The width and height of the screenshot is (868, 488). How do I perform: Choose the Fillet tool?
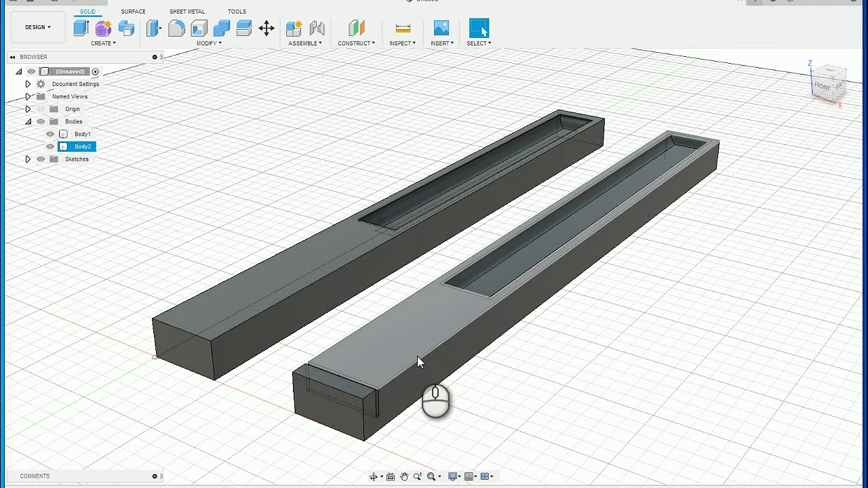[x=176, y=28]
